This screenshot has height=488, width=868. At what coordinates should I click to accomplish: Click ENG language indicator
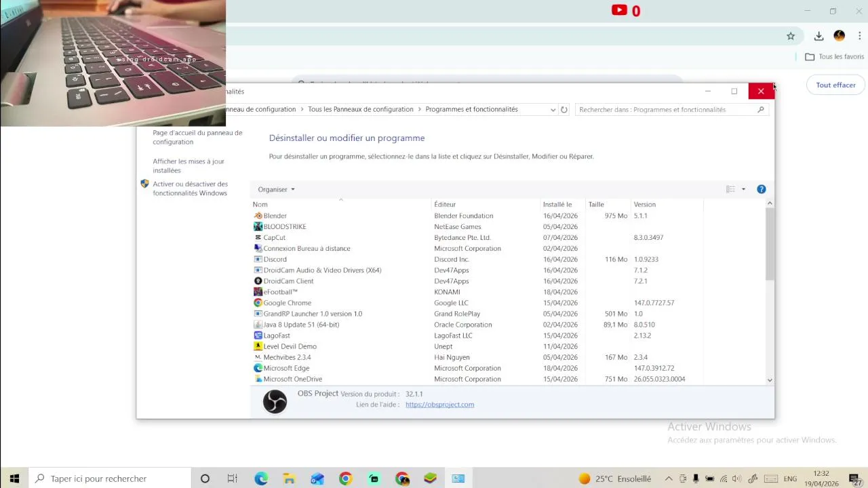point(790,479)
